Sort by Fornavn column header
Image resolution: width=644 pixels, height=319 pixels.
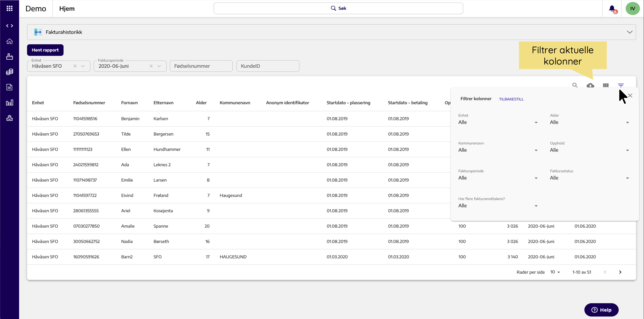click(x=129, y=103)
